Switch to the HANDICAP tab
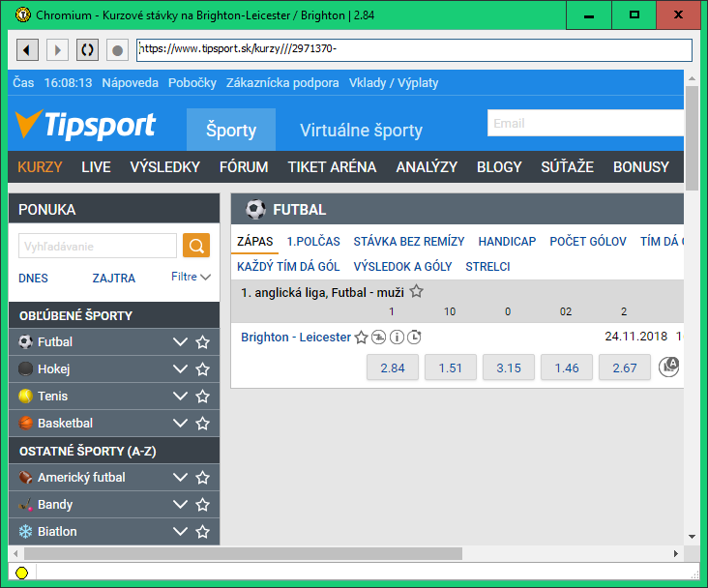The height and width of the screenshot is (588, 708). [x=507, y=242]
